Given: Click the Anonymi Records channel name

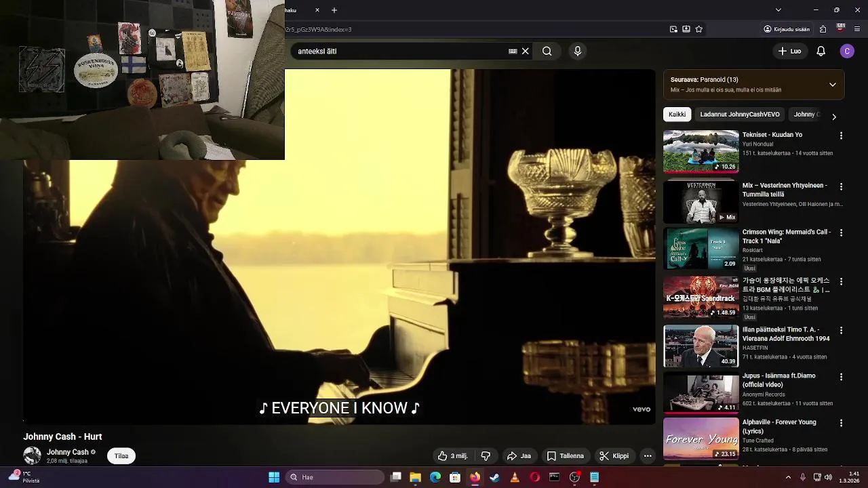Looking at the screenshot, I should [x=764, y=394].
